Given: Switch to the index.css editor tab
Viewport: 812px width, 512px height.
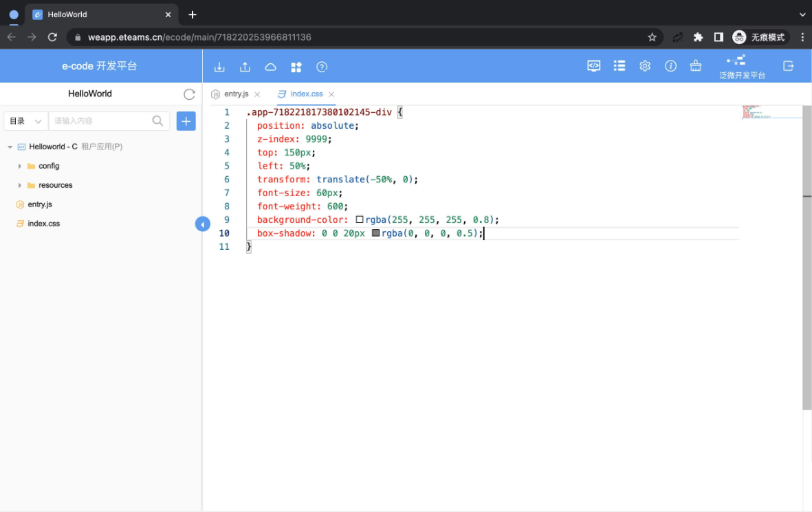Looking at the screenshot, I should point(307,94).
